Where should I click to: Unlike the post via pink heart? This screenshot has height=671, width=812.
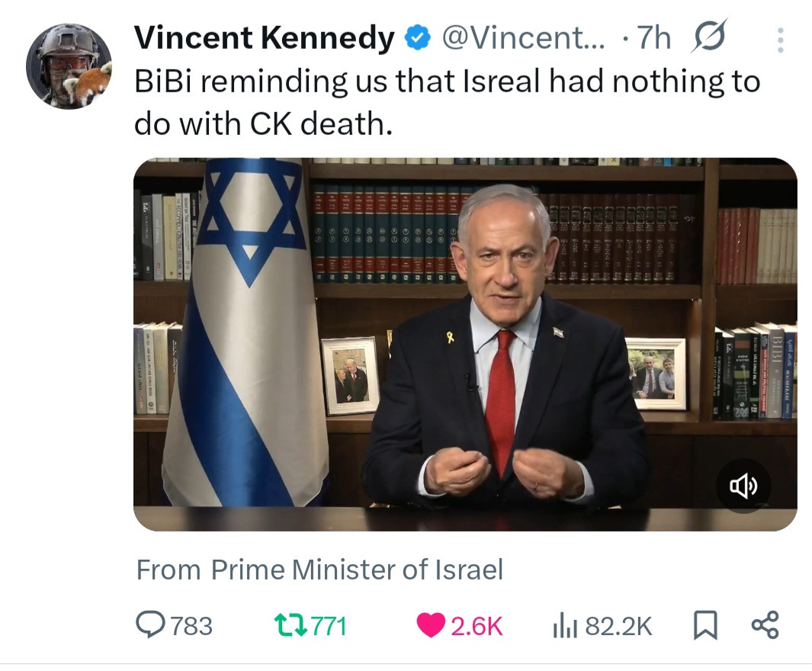coord(431,626)
